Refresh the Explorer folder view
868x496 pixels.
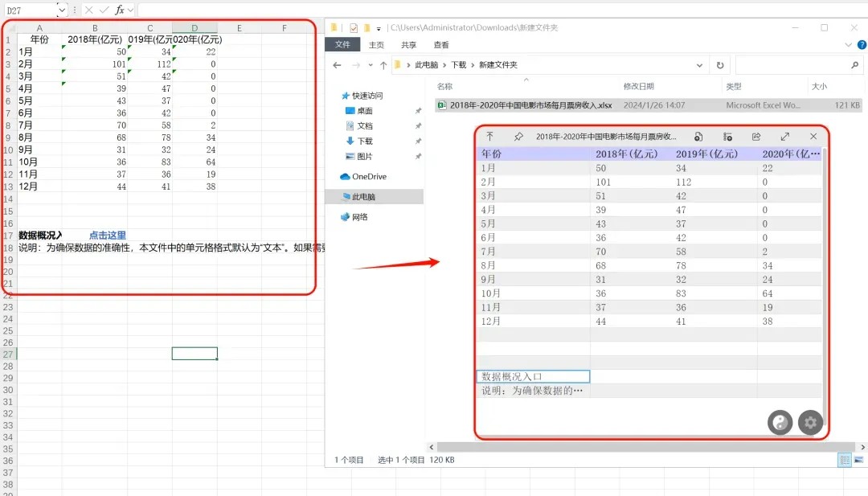tap(719, 65)
